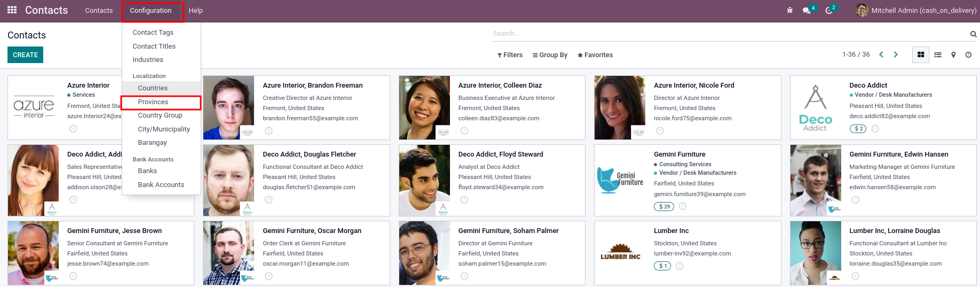The height and width of the screenshot is (287, 980).
Task: Click the Consulting Services tag on Gemini Furniture
Action: coord(685,165)
